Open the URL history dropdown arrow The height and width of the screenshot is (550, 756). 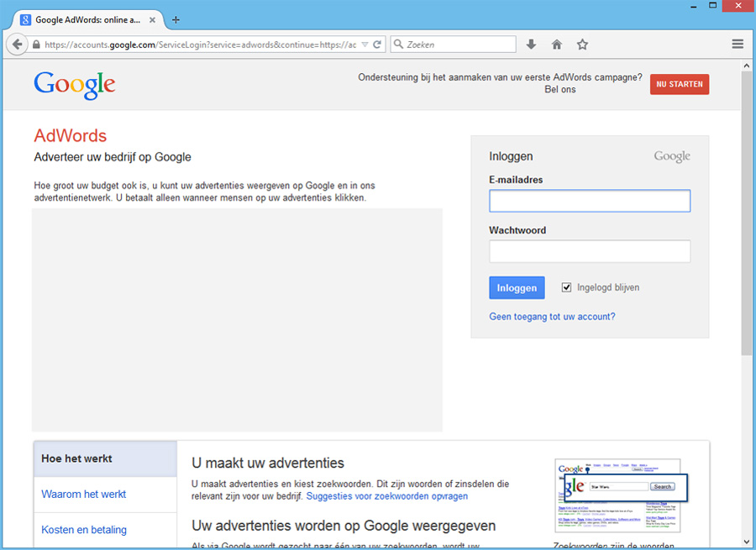coord(365,45)
